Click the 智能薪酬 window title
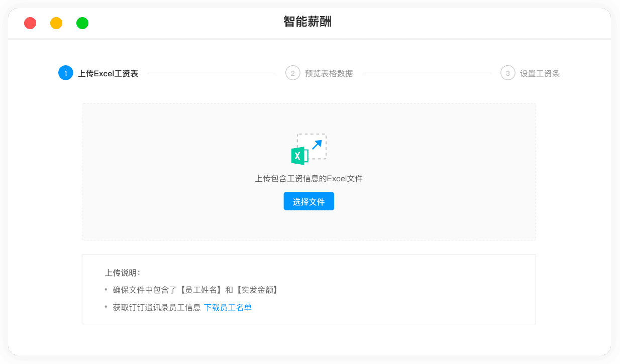The width and height of the screenshot is (620, 364). pos(307,22)
